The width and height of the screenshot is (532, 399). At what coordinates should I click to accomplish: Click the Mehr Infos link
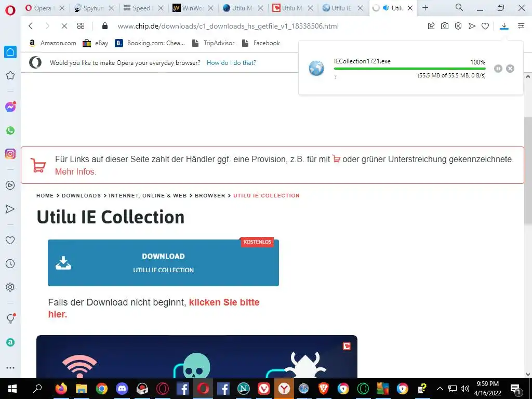tap(75, 171)
